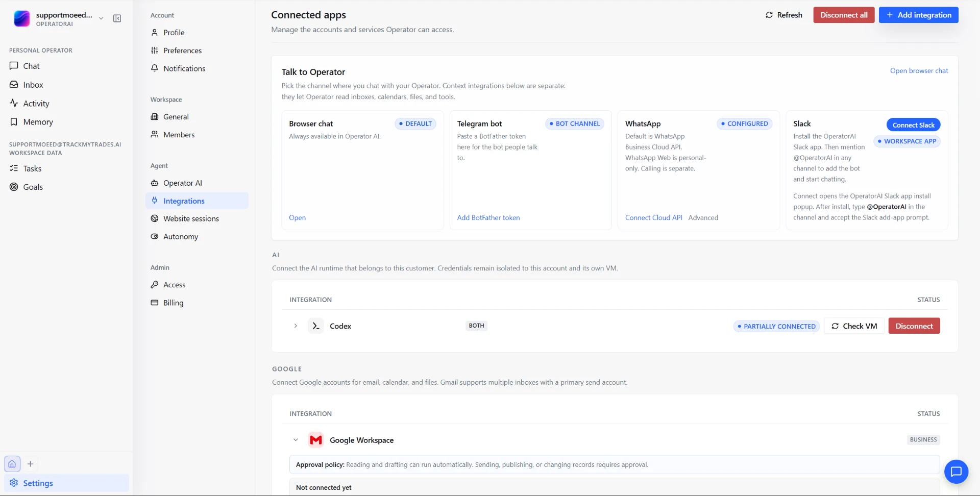Open Settings at the bottom sidebar
Viewport: 980px width, 496px height.
click(66, 483)
